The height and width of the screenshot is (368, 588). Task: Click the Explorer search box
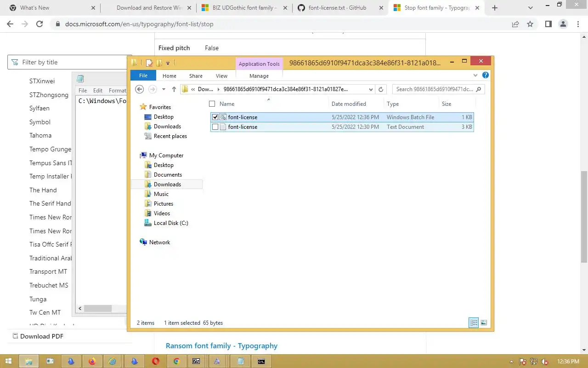(438, 89)
